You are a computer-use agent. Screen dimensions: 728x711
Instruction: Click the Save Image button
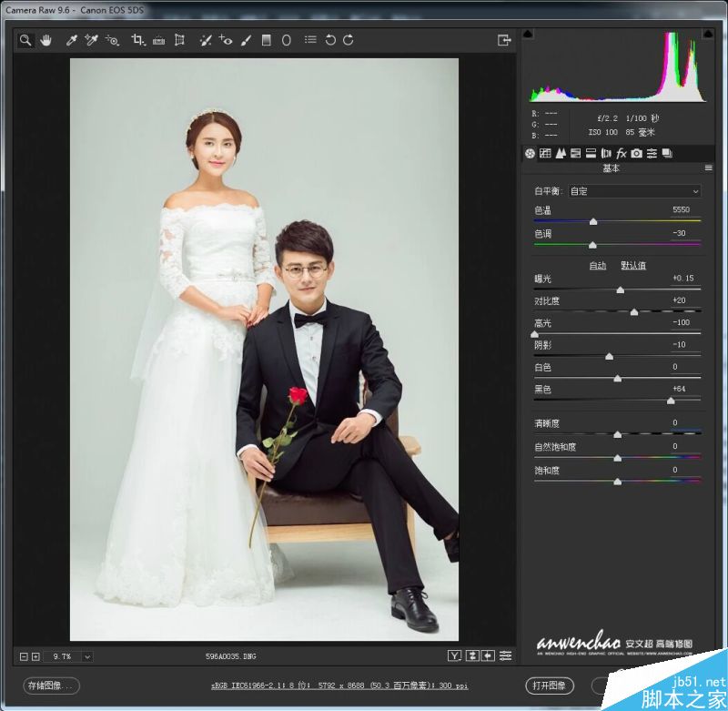coord(51,686)
